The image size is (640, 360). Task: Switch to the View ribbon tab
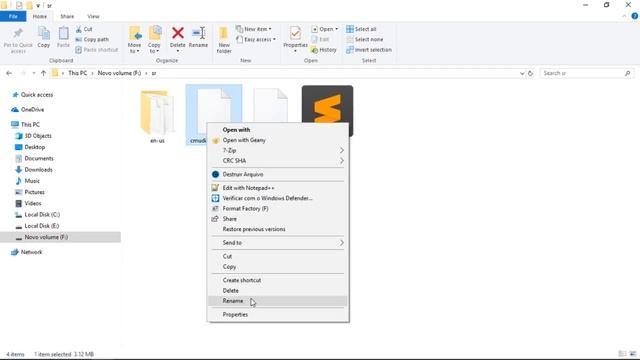coord(93,16)
